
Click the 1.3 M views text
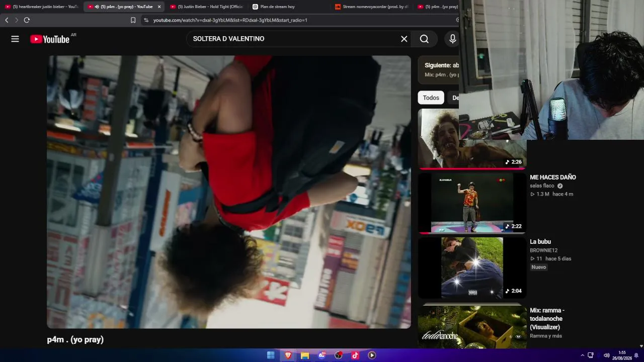click(543, 194)
